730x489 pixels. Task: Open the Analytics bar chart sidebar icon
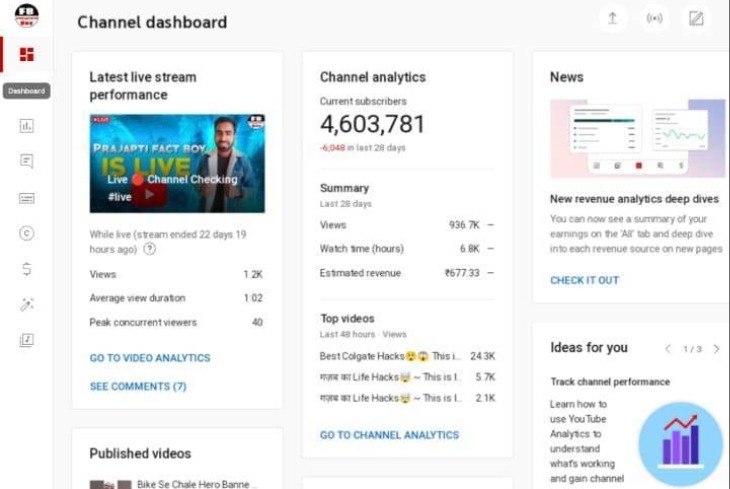[x=27, y=126]
